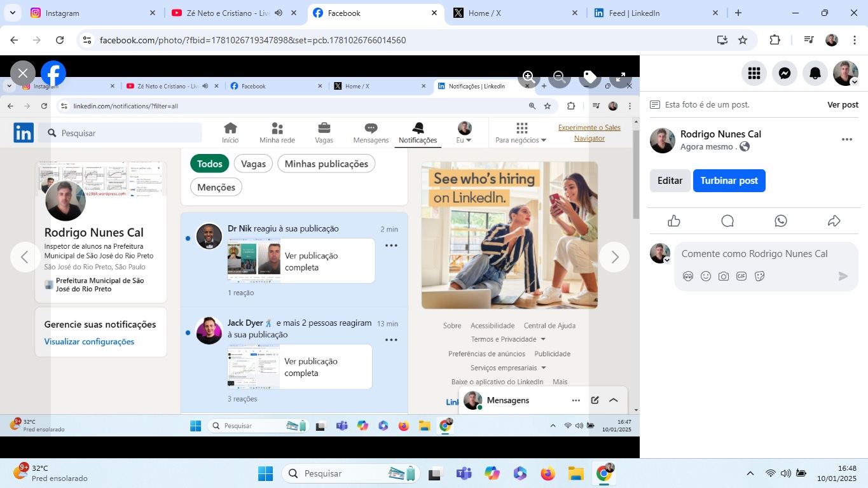The height and width of the screenshot is (488, 868).
Task: Click the Turbinar post button
Action: point(729,181)
